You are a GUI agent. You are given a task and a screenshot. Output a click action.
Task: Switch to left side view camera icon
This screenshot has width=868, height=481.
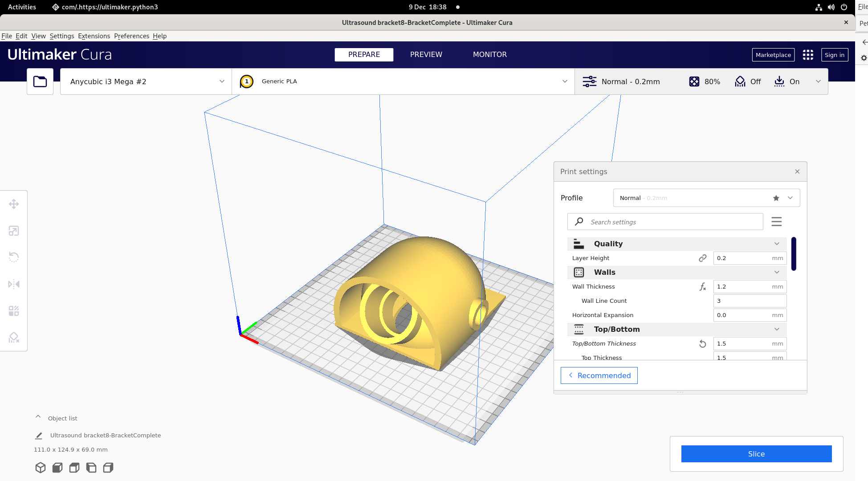91,468
